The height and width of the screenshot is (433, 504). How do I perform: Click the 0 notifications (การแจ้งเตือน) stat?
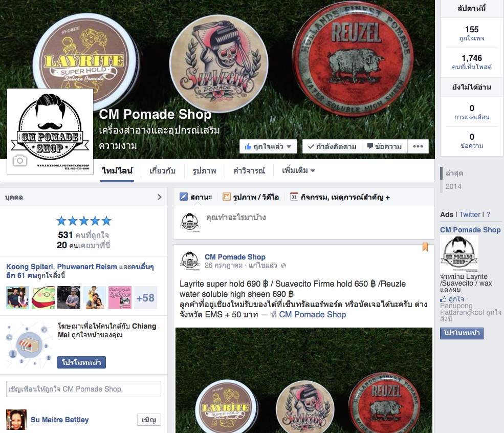pyautogui.click(x=472, y=112)
